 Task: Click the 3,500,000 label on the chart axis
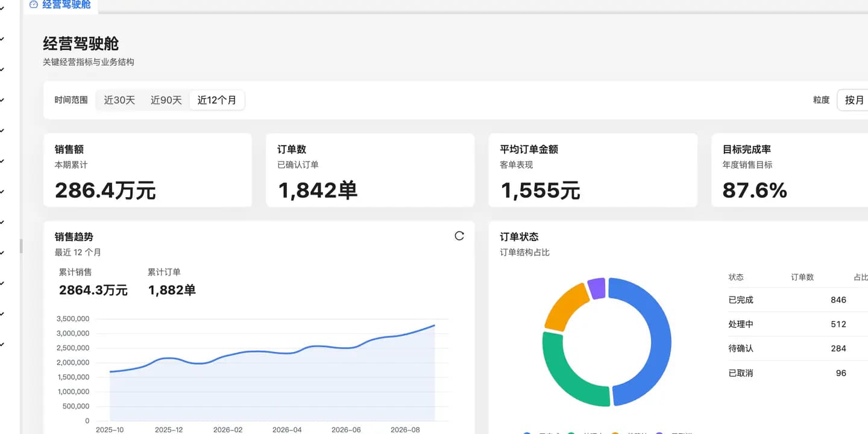coord(73,319)
